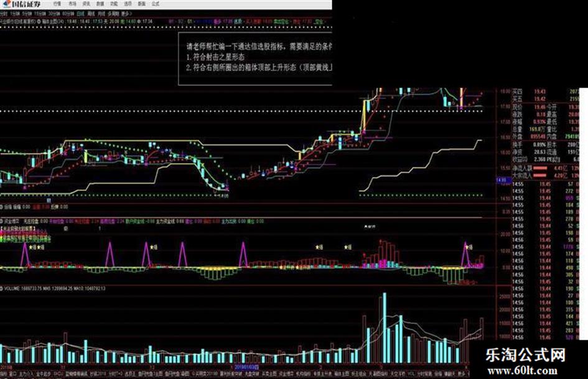Click the 净资 value 20.63

(x=539, y=152)
